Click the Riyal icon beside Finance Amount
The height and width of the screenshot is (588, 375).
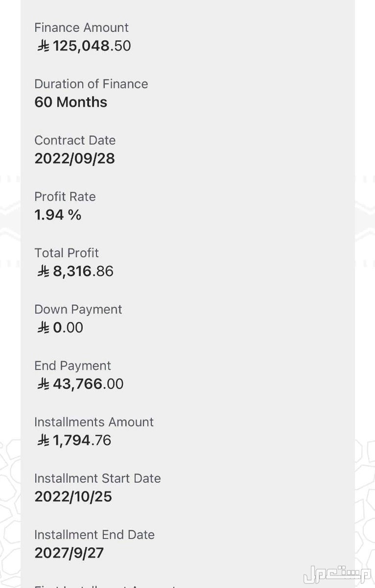point(44,46)
